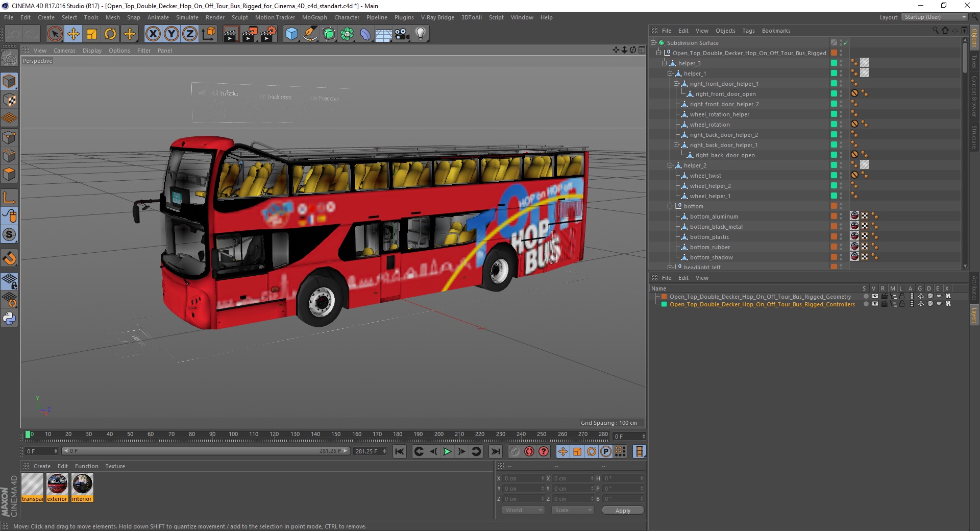Select the wheel_twist object row
Image resolution: width=980 pixels, height=531 pixels.
[x=705, y=176]
